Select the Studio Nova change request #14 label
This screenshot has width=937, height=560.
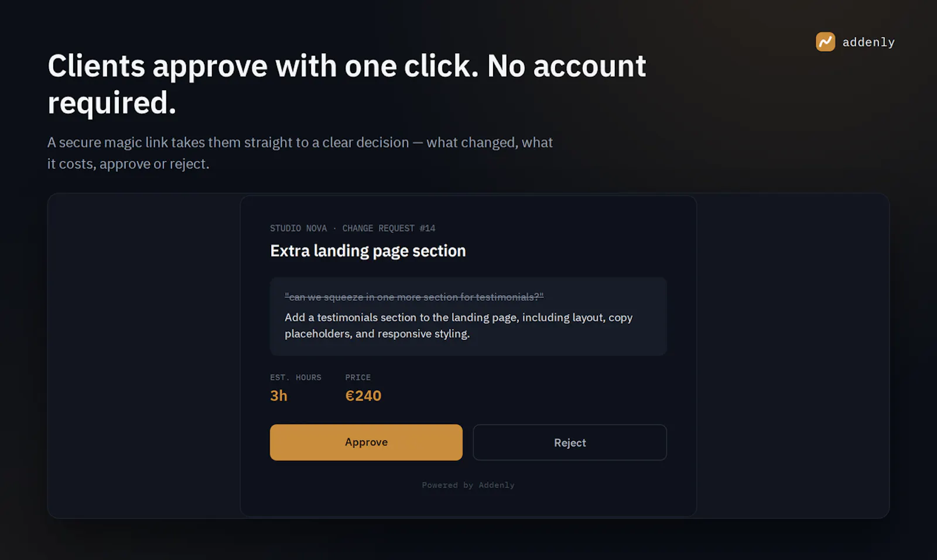point(353,228)
